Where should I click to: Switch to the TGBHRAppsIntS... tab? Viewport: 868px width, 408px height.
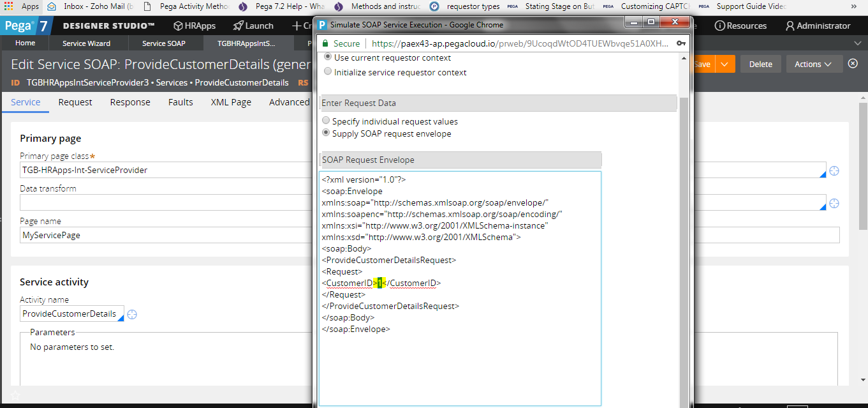(246, 43)
